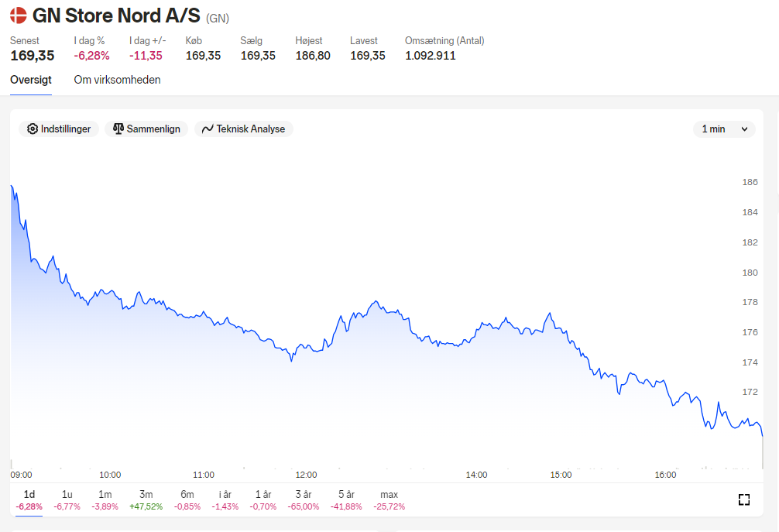Switch chart to 1u period
Viewport: 779px width, 532px height.
tap(67, 499)
